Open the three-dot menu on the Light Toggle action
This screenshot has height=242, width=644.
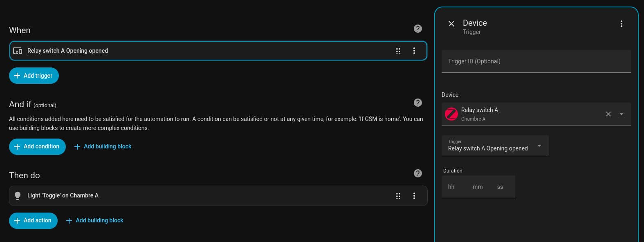pos(414,196)
